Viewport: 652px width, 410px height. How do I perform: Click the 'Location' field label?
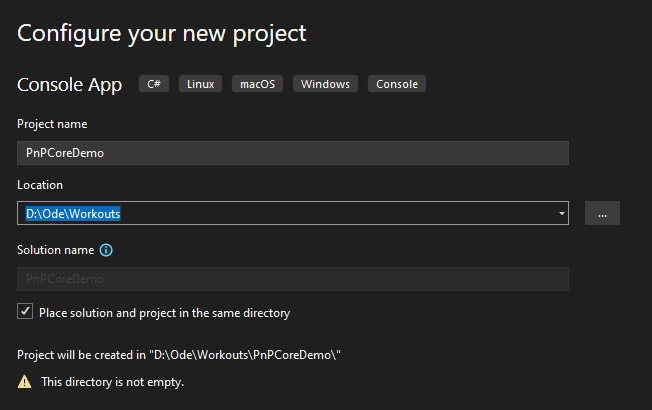coord(40,185)
